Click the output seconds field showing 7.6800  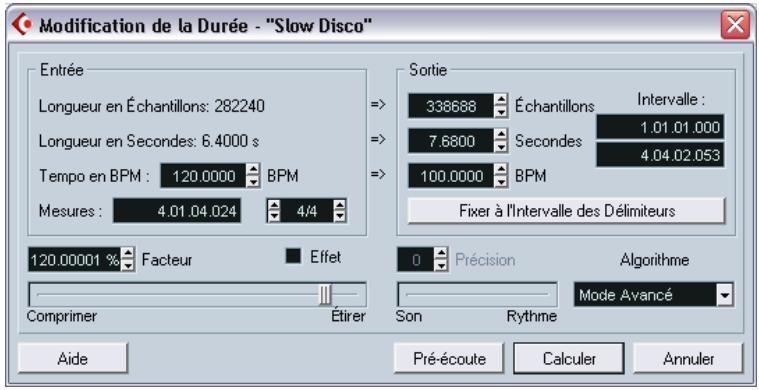[451, 141]
